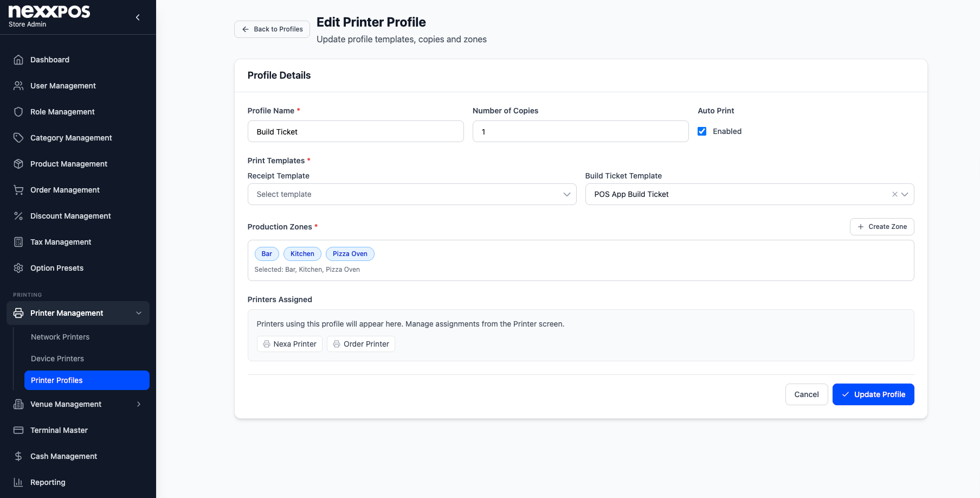
Task: Go to Device Printers submenu item
Action: [57, 359]
